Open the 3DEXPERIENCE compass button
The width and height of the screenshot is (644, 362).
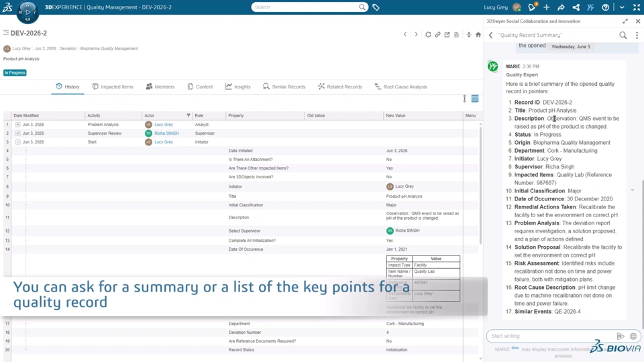click(28, 12)
